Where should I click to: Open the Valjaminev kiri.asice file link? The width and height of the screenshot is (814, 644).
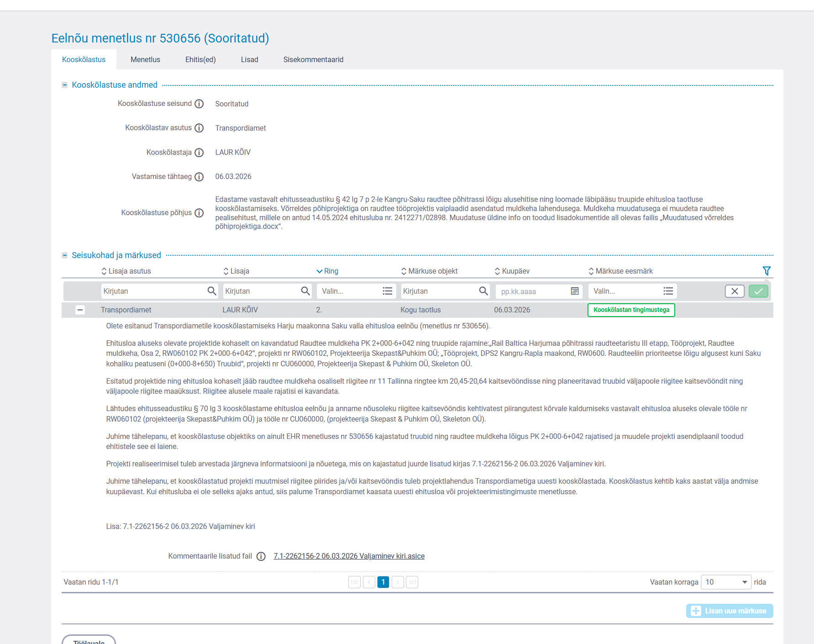(349, 556)
